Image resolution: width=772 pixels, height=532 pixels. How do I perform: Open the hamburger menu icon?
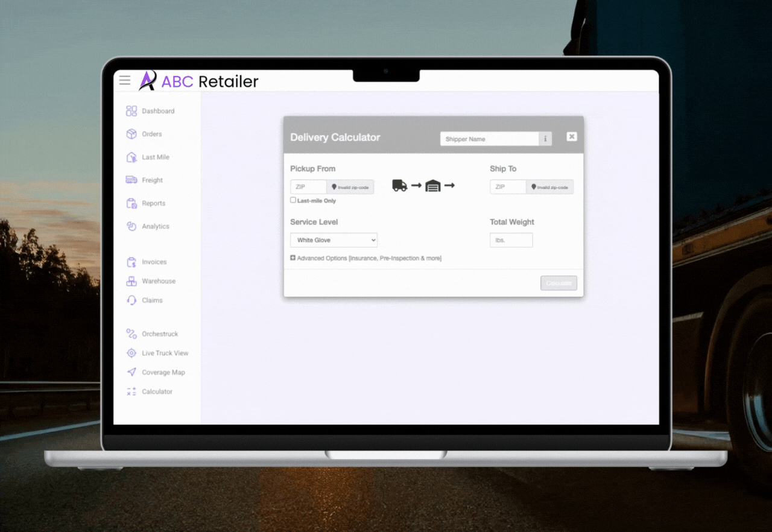tap(125, 80)
